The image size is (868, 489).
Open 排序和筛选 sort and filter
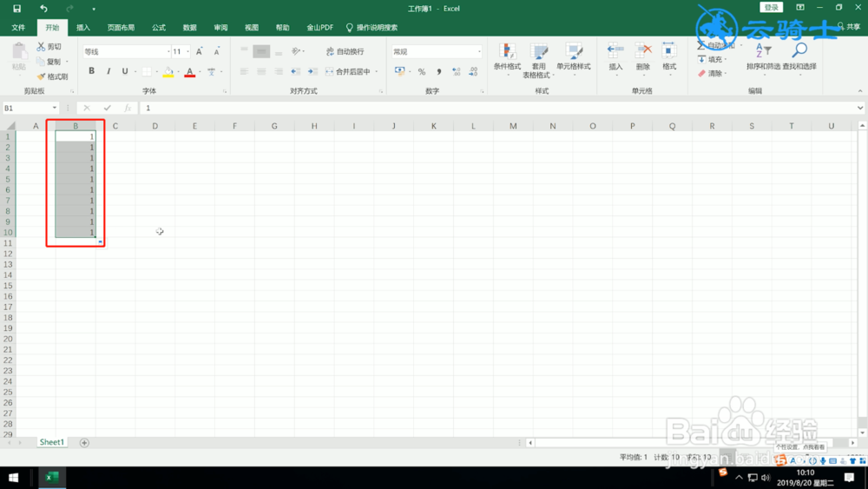(x=763, y=57)
